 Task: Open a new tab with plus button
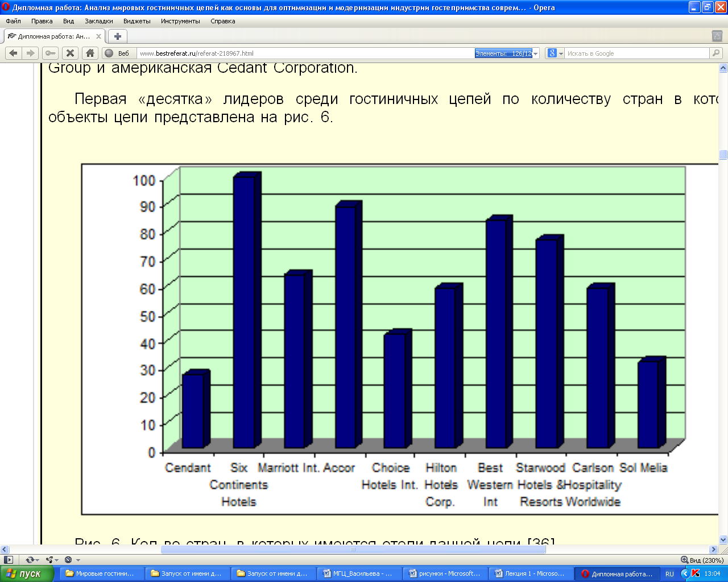click(x=118, y=36)
